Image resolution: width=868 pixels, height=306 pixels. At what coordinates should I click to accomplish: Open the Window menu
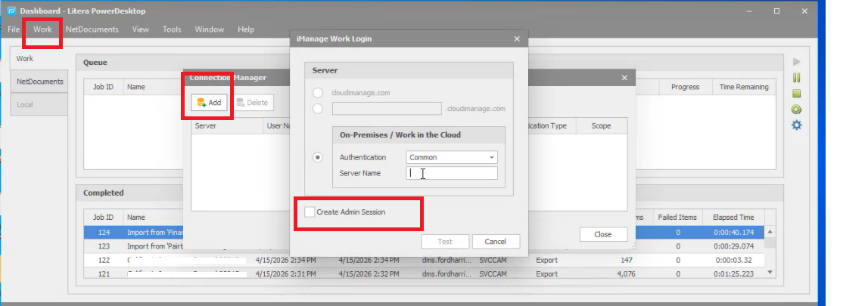[210, 29]
